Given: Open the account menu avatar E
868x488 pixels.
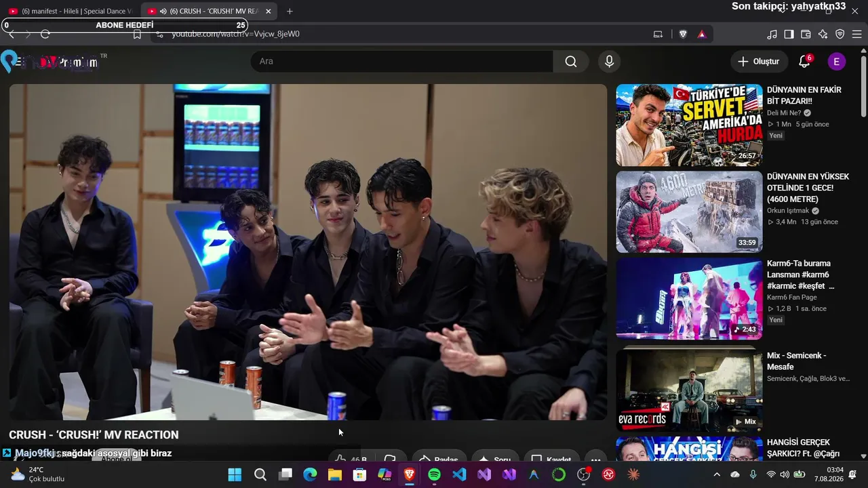Looking at the screenshot, I should point(836,61).
